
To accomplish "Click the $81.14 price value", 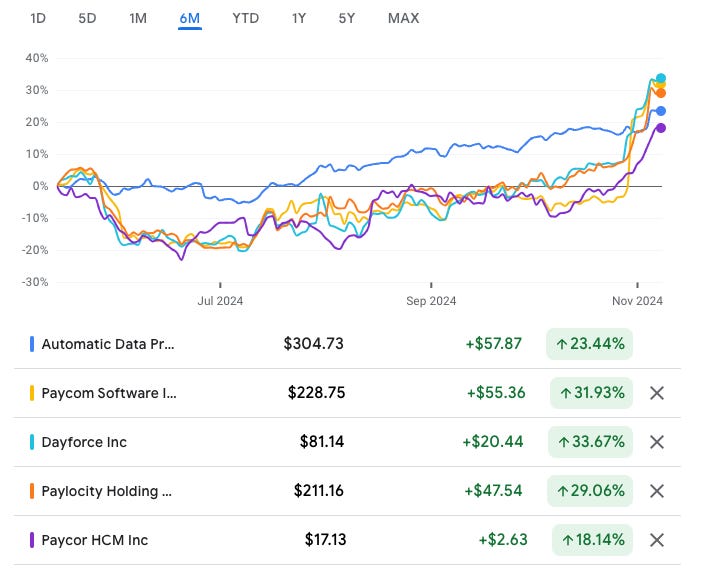I will pyautogui.click(x=322, y=442).
